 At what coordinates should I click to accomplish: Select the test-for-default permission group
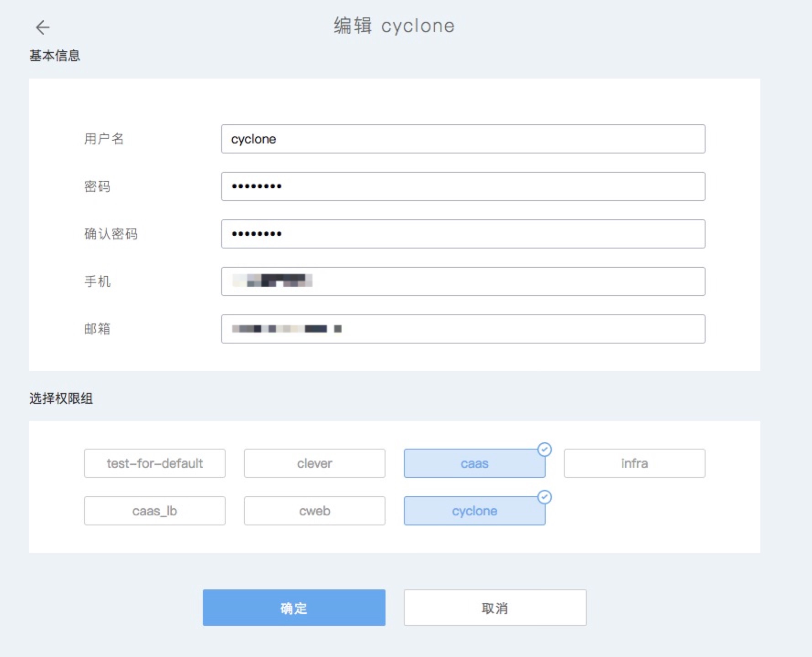click(154, 463)
